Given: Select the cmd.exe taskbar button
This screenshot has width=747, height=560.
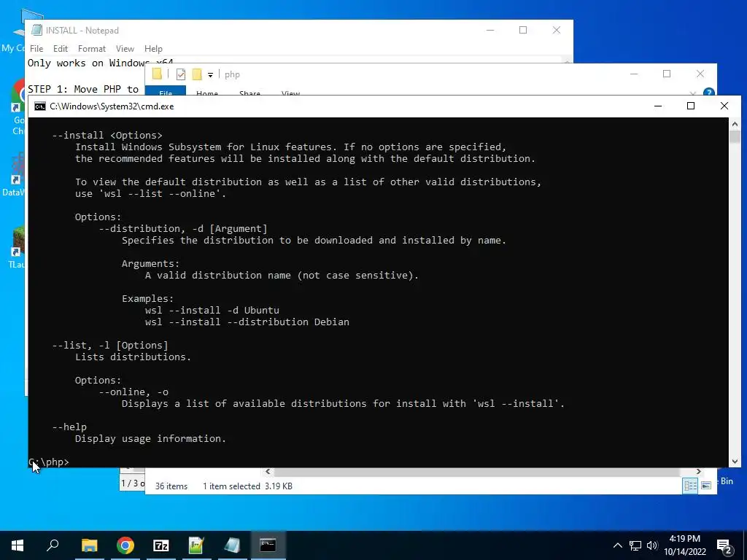Looking at the screenshot, I should pos(268,545).
